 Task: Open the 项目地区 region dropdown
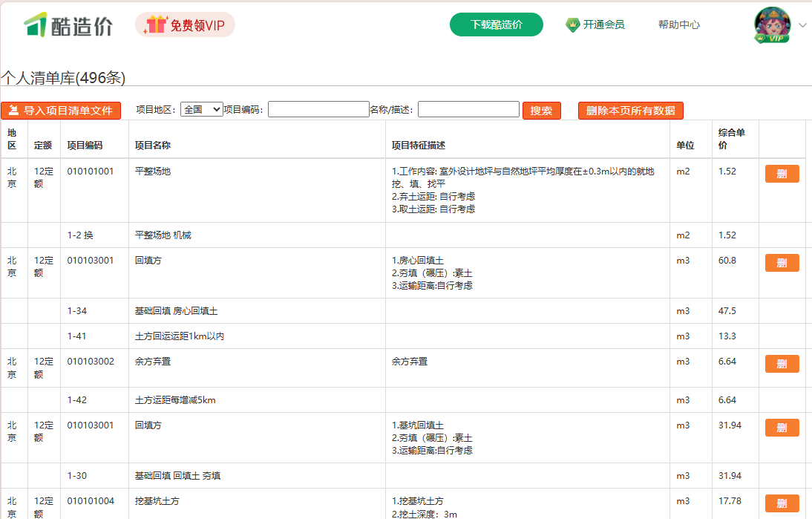point(201,109)
